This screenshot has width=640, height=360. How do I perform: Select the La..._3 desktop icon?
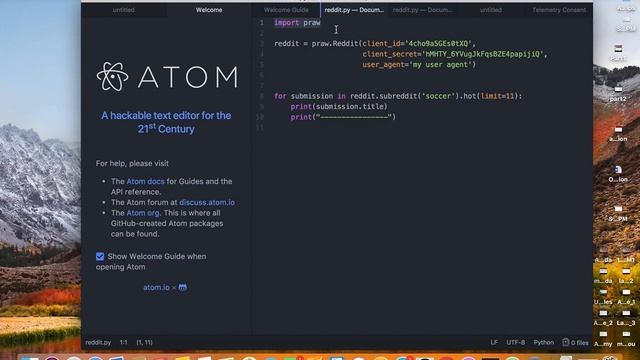(x=626, y=318)
